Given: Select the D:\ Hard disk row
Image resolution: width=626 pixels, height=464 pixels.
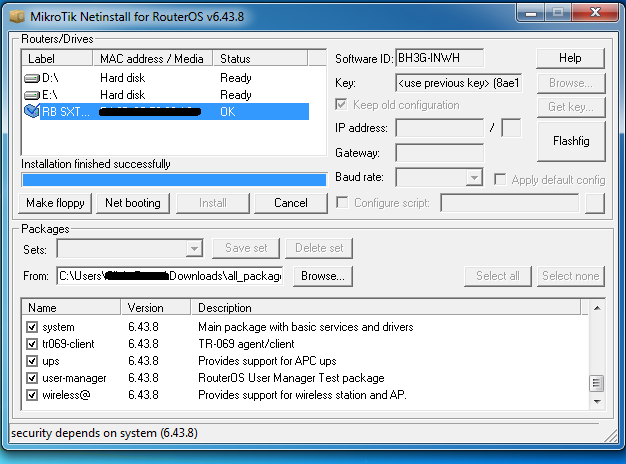Looking at the screenshot, I should click(x=165, y=78).
